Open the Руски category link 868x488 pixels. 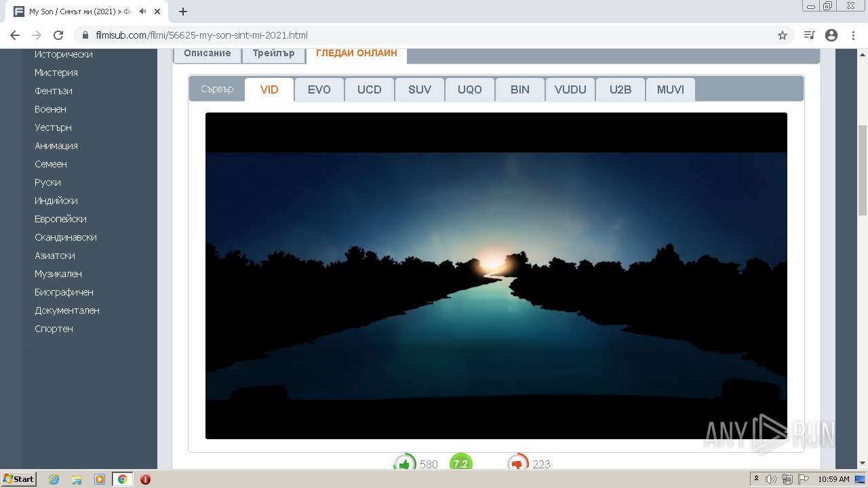point(47,182)
